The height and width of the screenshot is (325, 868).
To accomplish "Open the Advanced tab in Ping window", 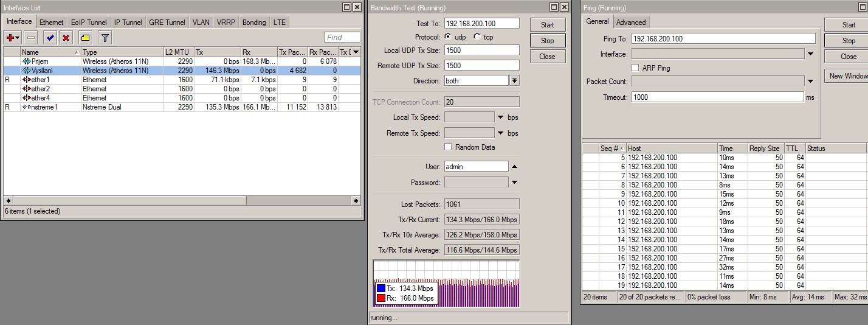I will coord(631,23).
